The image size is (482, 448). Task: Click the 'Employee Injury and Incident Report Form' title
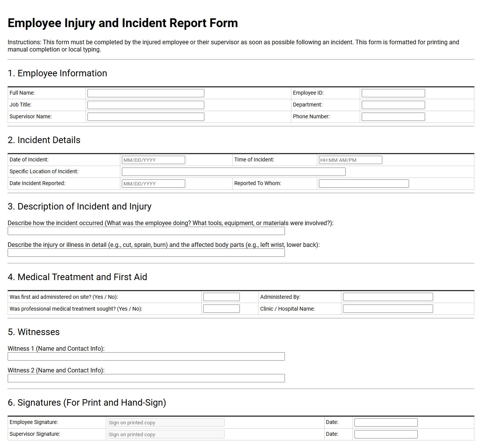click(x=123, y=23)
